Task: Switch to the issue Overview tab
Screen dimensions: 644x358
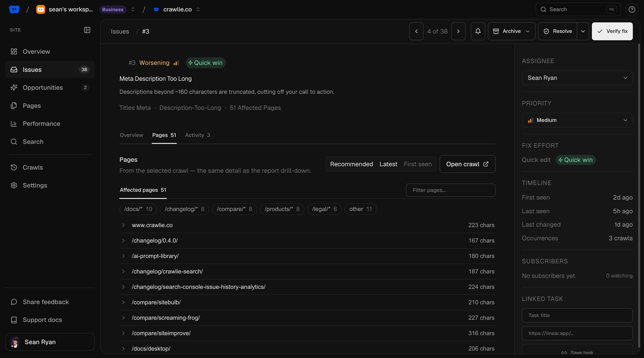Action: 131,135
